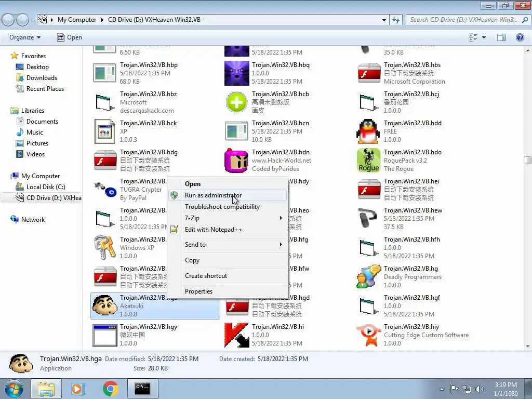The width and height of the screenshot is (532, 399).
Task: Click the breadcrumb arrow before My Computer
Action: (52, 20)
